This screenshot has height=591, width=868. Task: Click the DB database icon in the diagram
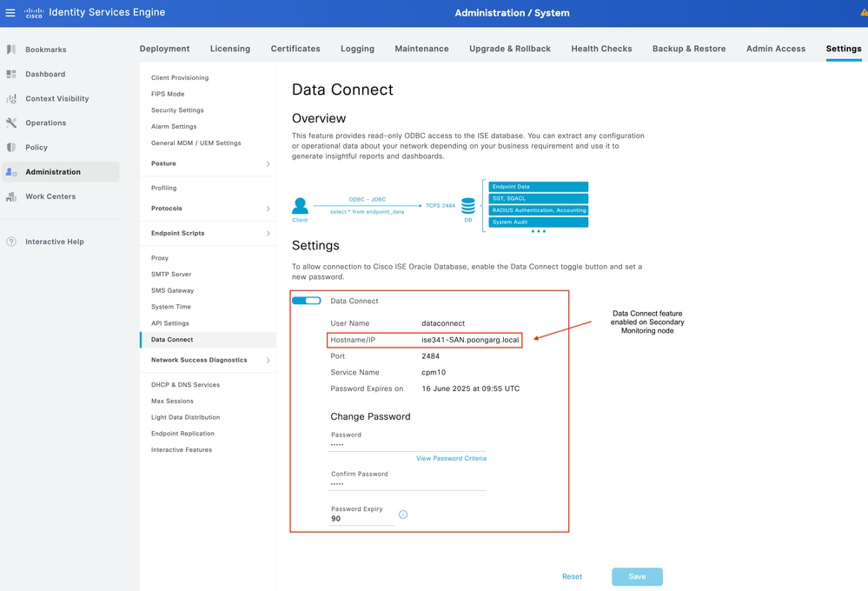pos(468,205)
